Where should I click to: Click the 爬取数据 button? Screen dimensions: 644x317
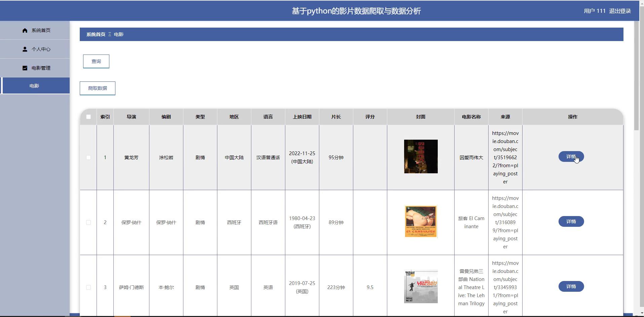(98, 88)
